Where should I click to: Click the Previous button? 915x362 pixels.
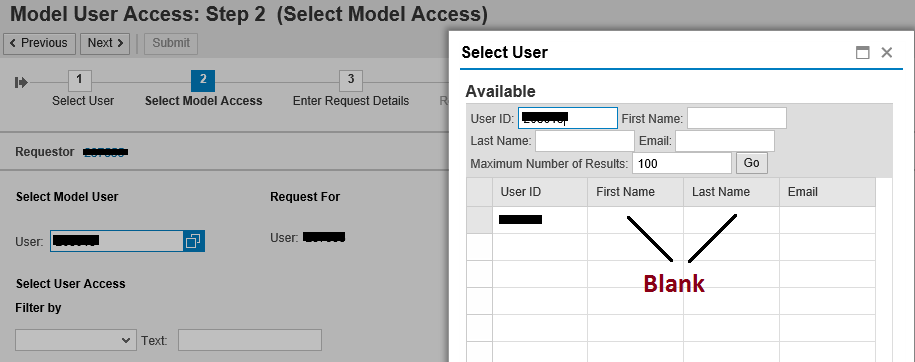[x=39, y=43]
